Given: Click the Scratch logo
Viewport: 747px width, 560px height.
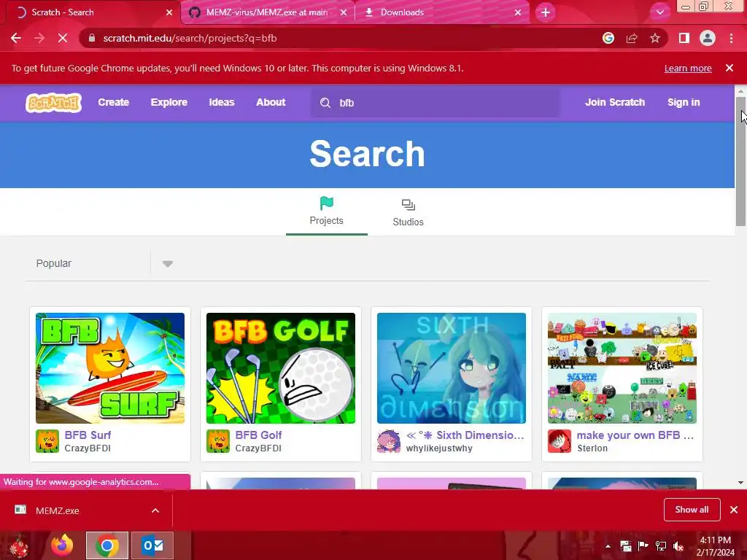Looking at the screenshot, I should (x=53, y=102).
